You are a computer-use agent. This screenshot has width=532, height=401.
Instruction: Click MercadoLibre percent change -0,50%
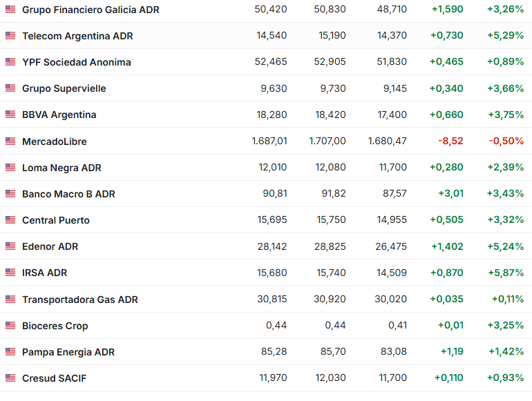(506, 141)
